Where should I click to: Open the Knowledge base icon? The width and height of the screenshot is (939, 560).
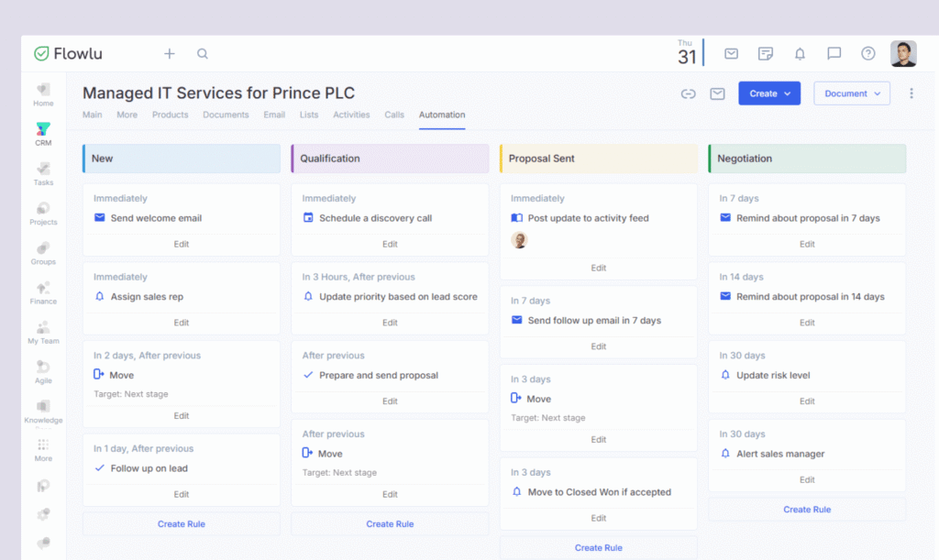coord(42,411)
